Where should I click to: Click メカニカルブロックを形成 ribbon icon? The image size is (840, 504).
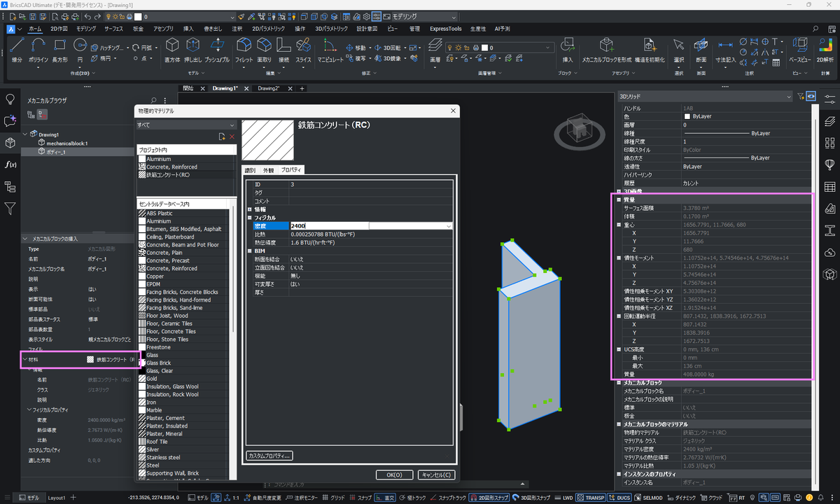(607, 50)
